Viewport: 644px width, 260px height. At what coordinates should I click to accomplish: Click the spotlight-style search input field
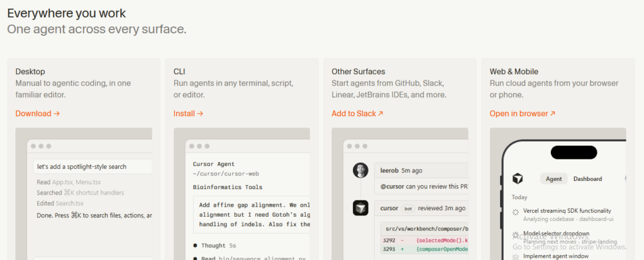tap(92, 166)
